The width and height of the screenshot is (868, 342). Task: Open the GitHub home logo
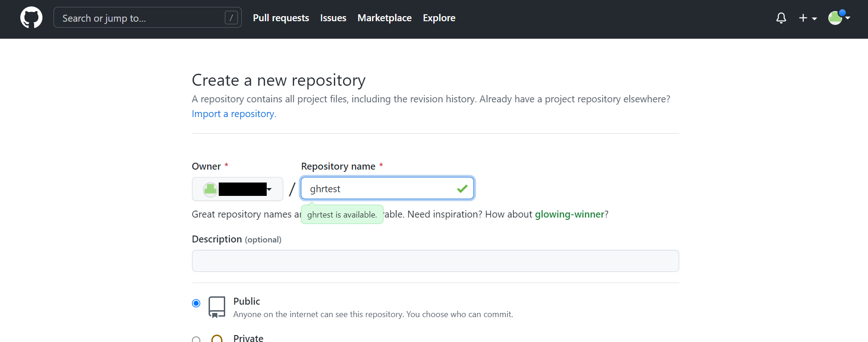click(x=31, y=18)
